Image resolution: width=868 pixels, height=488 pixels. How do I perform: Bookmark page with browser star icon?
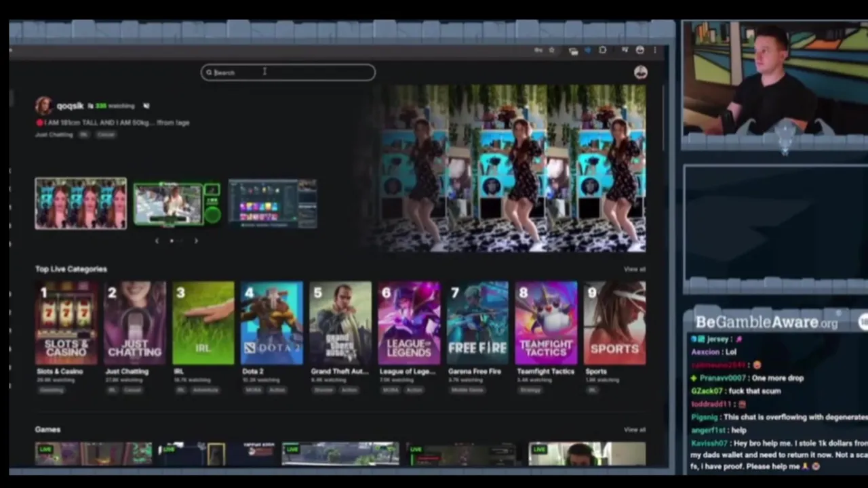(x=551, y=50)
